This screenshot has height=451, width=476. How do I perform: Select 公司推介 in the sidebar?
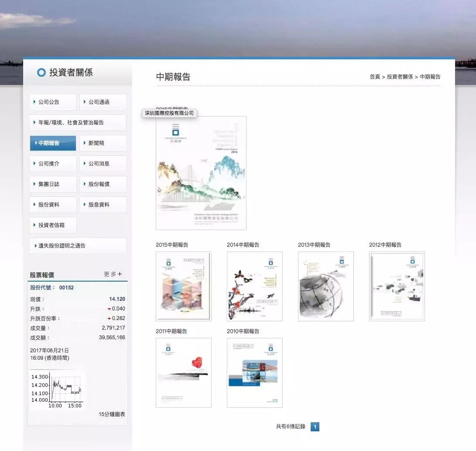pos(52,164)
